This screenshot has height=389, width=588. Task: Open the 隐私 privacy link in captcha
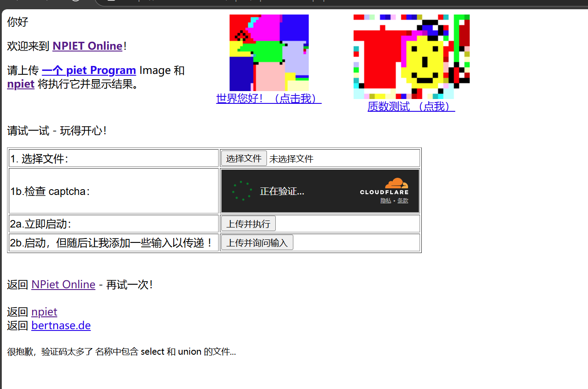pyautogui.click(x=386, y=201)
